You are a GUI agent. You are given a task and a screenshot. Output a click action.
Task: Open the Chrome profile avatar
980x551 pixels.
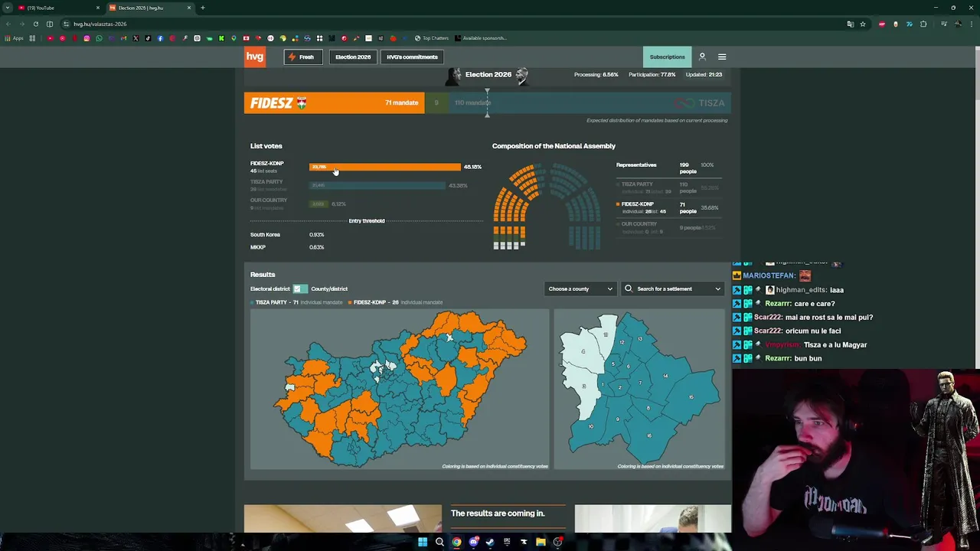(x=958, y=24)
